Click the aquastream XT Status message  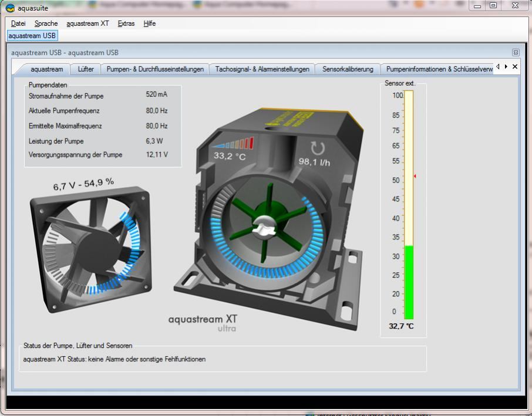[x=115, y=359]
